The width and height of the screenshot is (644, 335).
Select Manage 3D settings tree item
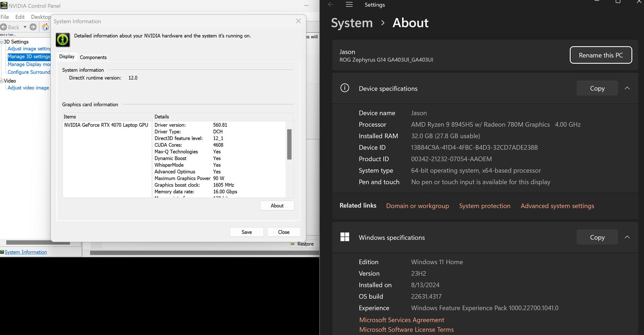point(29,56)
